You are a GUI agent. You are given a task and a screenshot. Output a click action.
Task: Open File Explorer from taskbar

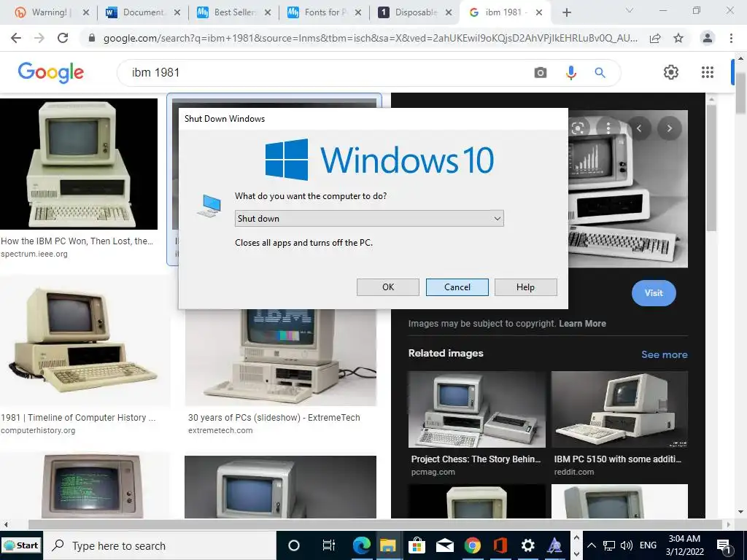tap(388, 545)
